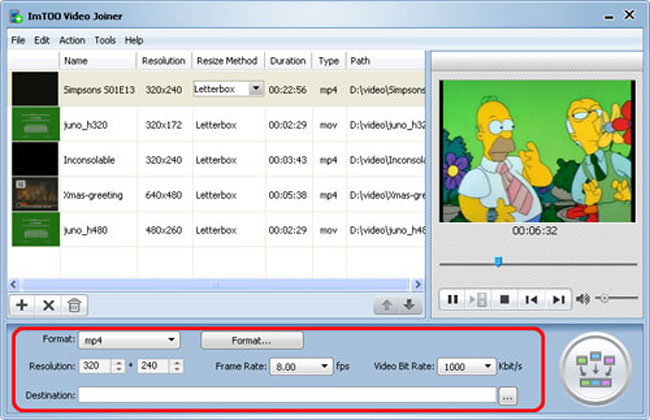This screenshot has height=420, width=650.
Task: Sort by Type column header
Action: (x=329, y=61)
